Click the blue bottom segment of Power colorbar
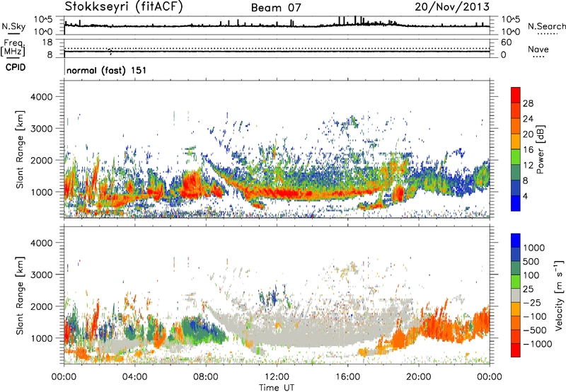This screenshot has height=392, width=566. coord(516,203)
